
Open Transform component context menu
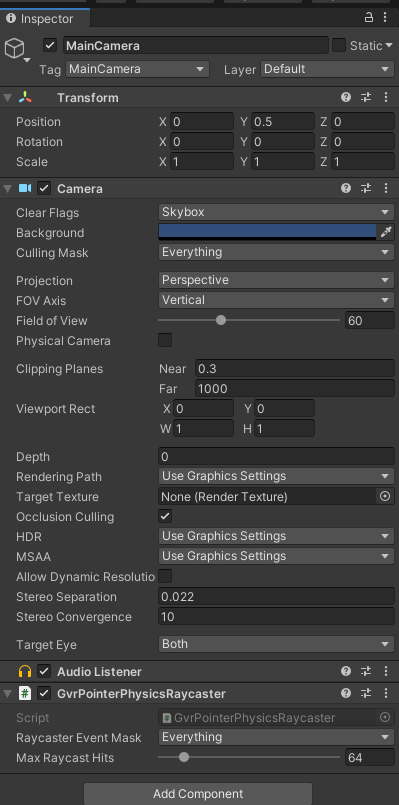386,97
